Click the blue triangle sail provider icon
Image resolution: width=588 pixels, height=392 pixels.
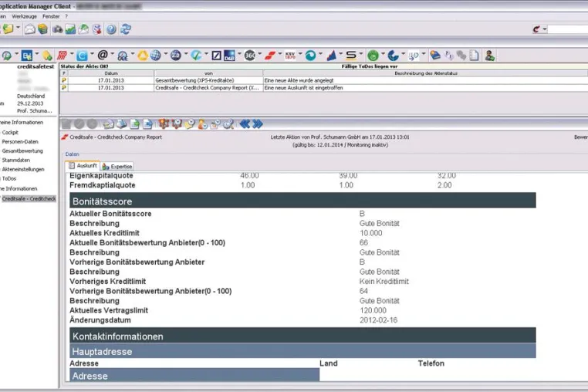pyautogui.click(x=332, y=56)
